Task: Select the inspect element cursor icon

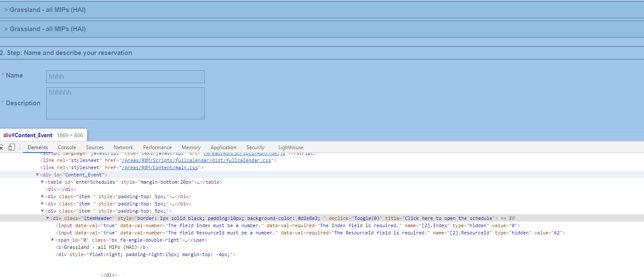Action: [x=1, y=147]
